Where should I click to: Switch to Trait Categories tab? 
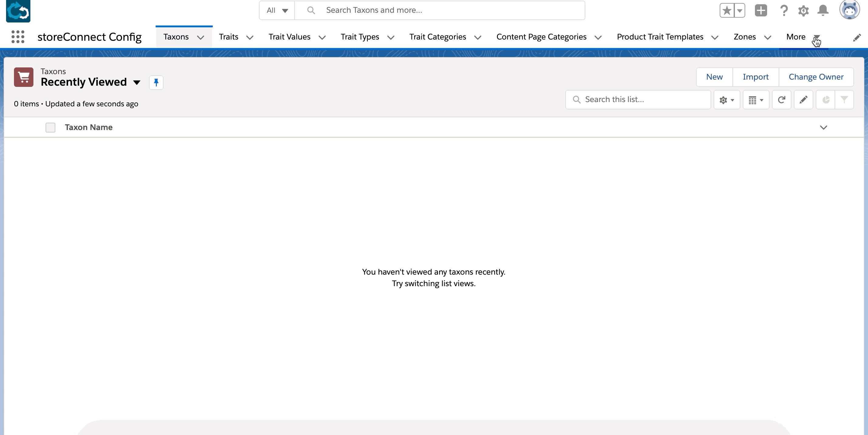tap(438, 37)
